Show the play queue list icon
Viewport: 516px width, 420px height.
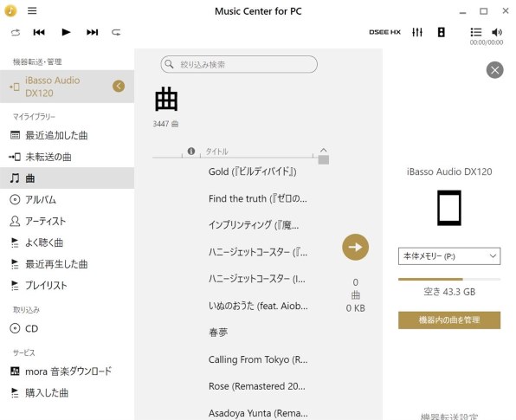point(476,32)
